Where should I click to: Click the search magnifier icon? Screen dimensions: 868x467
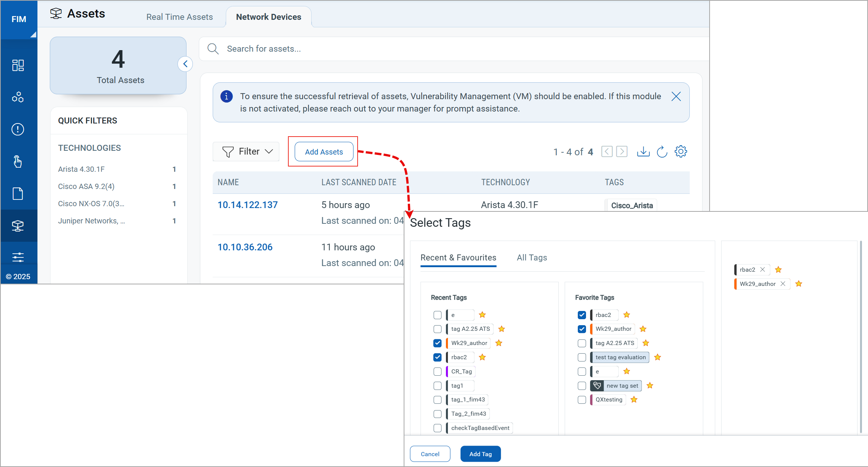(213, 49)
